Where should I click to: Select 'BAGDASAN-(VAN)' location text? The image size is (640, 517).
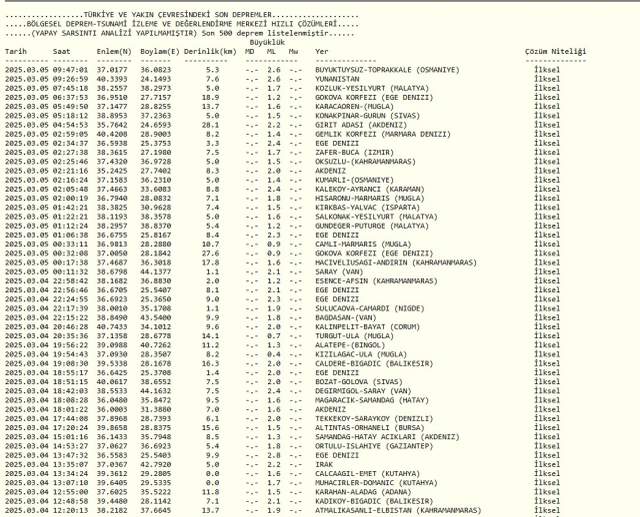[345, 318]
